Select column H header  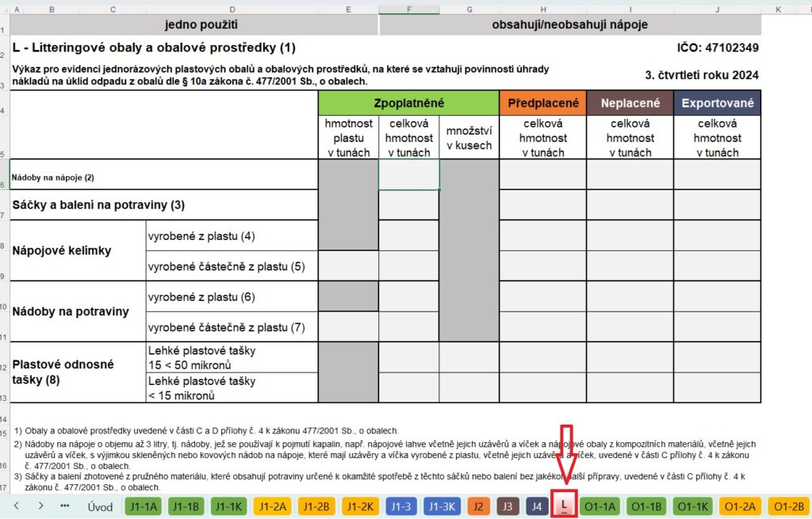coord(542,9)
